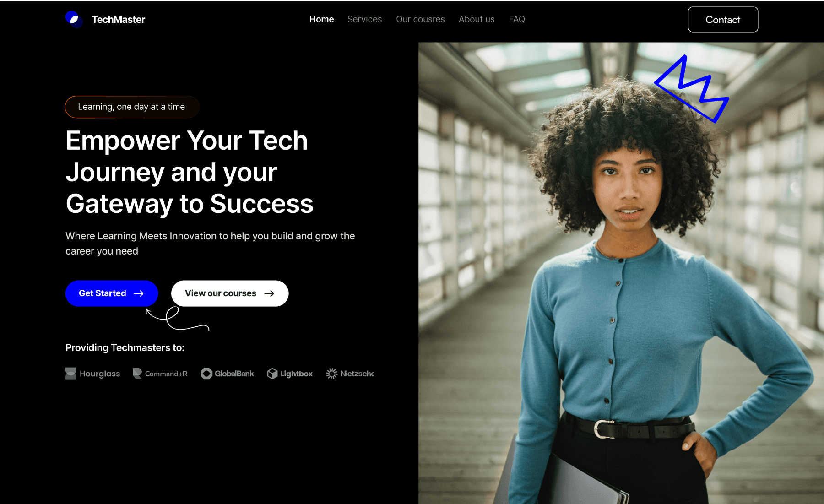The height and width of the screenshot is (504, 824).
Task: Click the Contact button
Action: pos(723,20)
